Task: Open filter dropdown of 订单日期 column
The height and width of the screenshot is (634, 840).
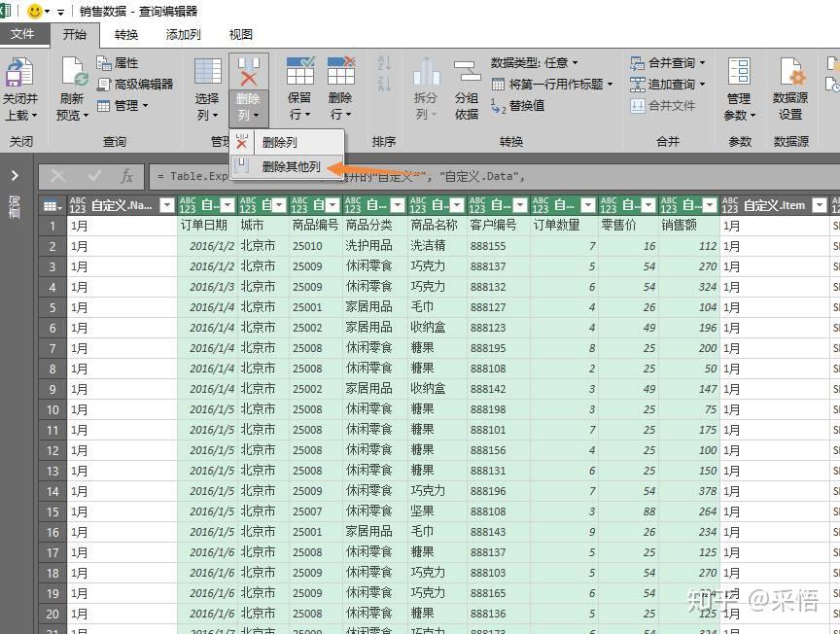Action: click(x=228, y=205)
